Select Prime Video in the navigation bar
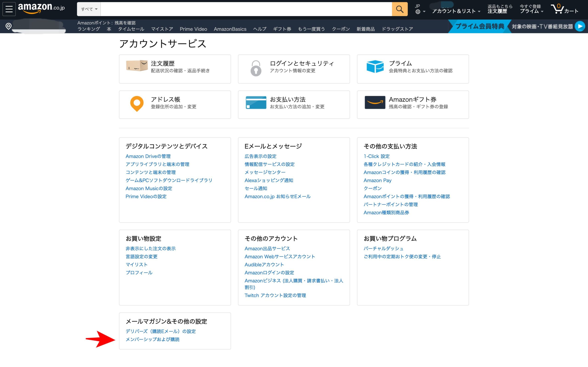This screenshot has height=367, width=588. (193, 29)
